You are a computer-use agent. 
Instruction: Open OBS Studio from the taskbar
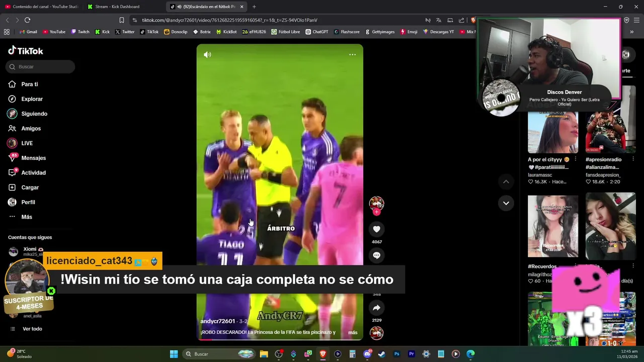[278, 354]
